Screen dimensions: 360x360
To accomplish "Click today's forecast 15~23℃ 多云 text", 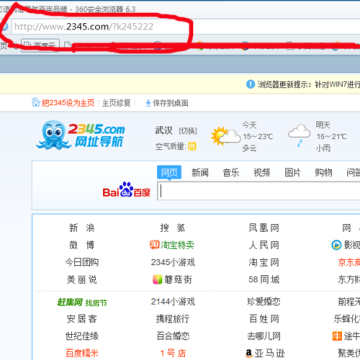I will coord(257,137).
